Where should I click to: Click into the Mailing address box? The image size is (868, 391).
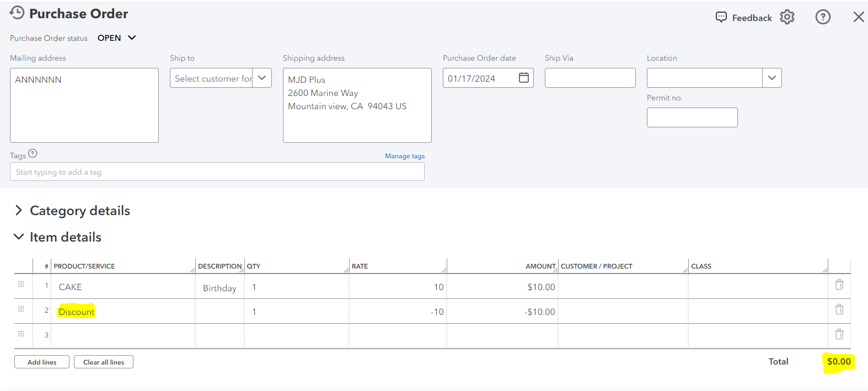(x=84, y=105)
